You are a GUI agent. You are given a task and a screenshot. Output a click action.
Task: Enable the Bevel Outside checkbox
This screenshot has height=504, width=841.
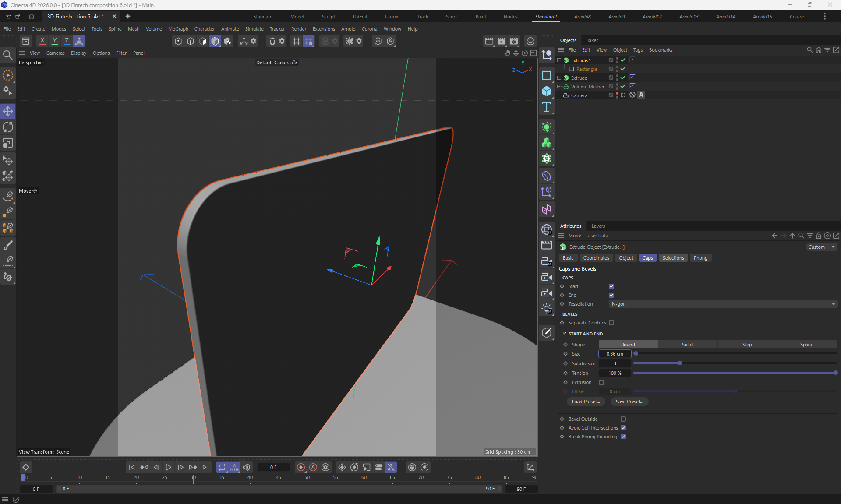623,419
